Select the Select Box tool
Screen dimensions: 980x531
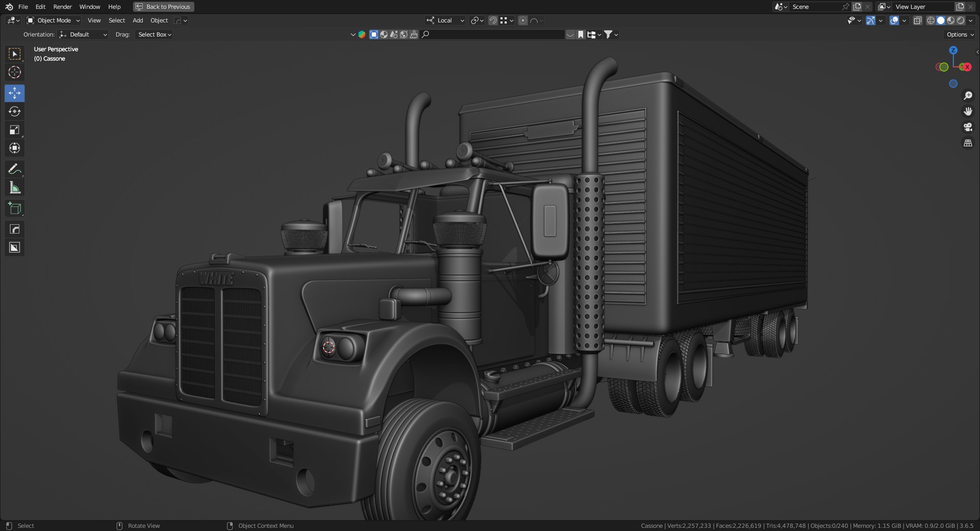(x=15, y=54)
